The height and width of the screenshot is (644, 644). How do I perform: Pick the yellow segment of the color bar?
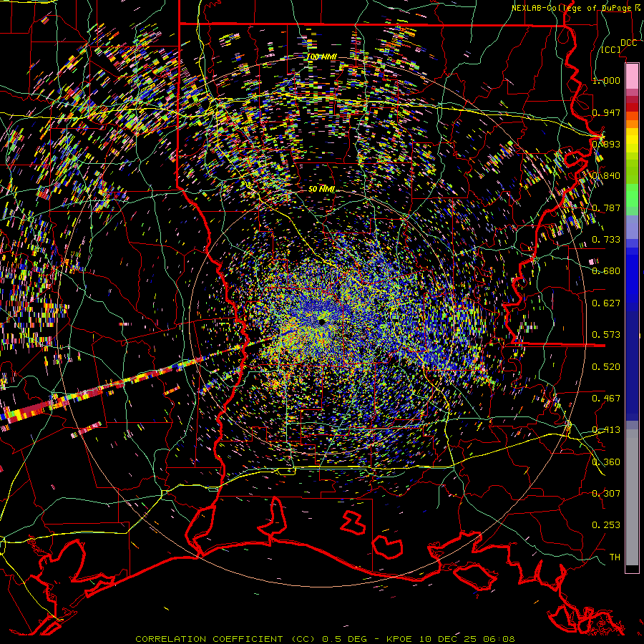(632, 140)
